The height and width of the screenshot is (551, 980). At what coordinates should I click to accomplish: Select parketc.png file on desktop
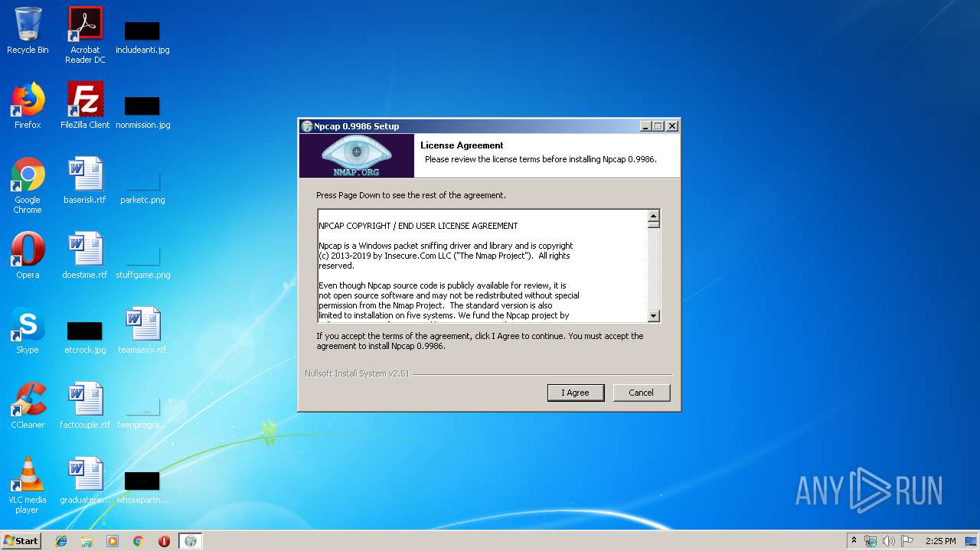[x=142, y=187]
